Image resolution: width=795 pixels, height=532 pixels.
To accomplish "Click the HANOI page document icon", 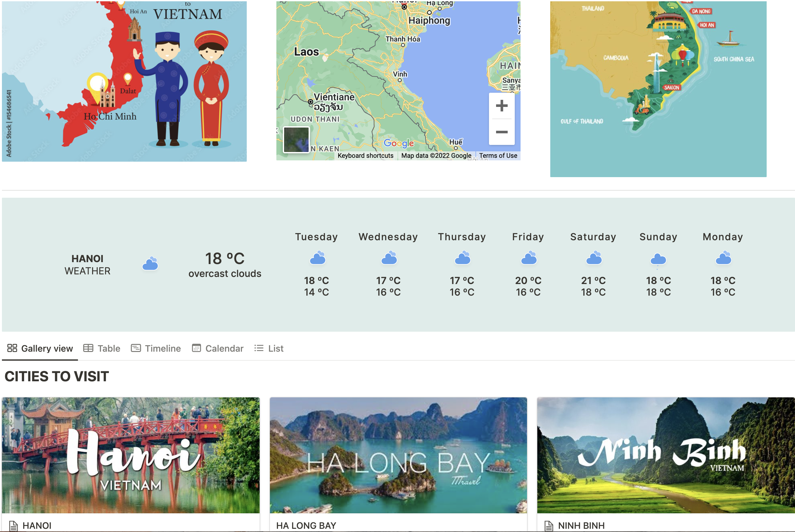I will point(14,526).
